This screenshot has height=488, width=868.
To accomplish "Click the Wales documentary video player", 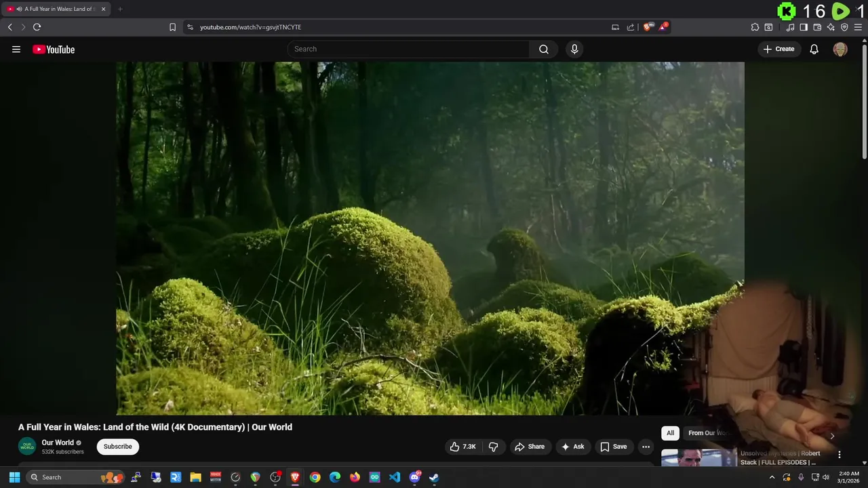I will point(430,238).
